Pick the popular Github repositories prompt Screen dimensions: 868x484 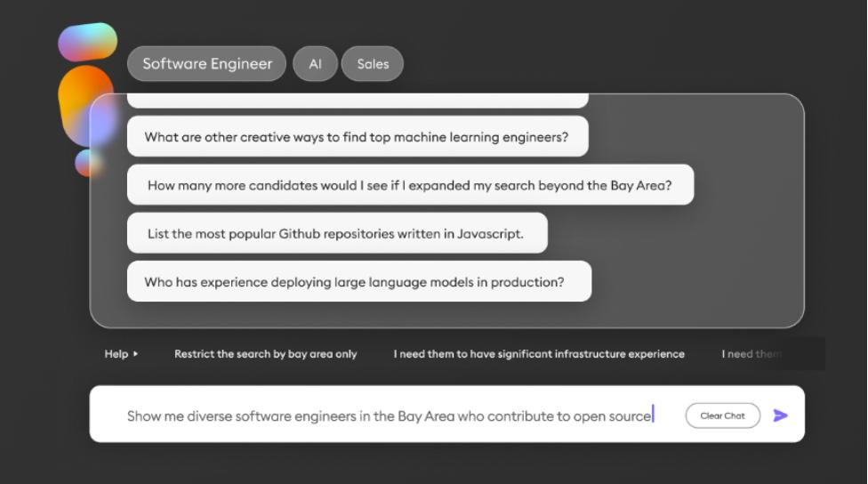(337, 233)
